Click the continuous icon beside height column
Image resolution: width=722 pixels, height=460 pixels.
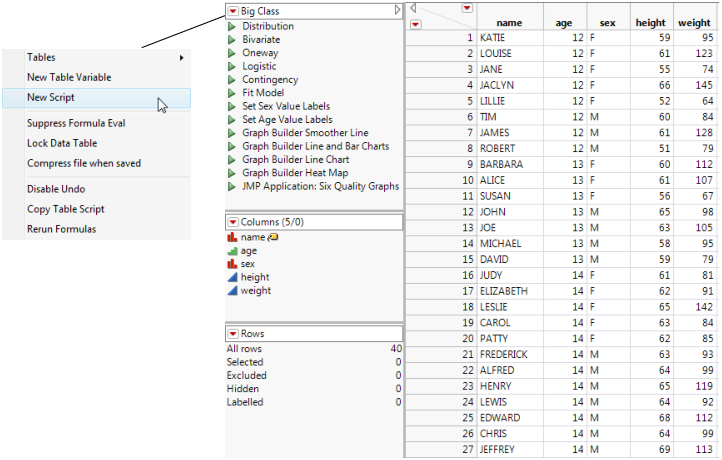232,277
